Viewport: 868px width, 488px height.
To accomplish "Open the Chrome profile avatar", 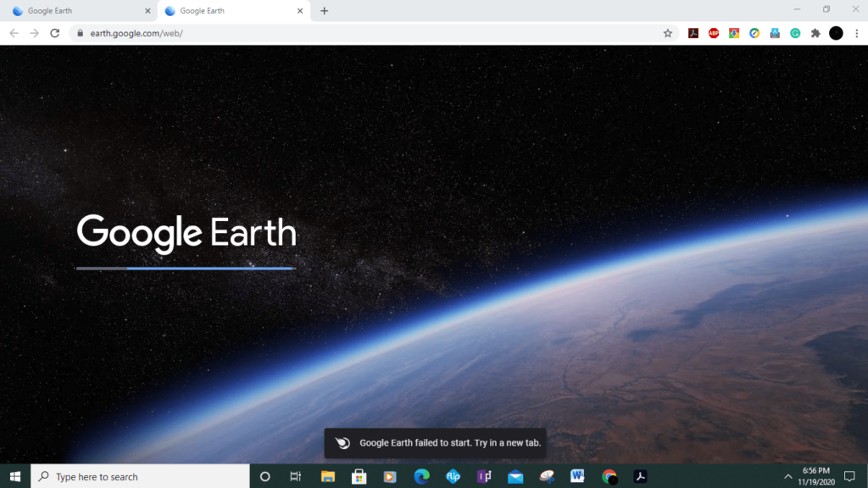I will pyautogui.click(x=836, y=33).
